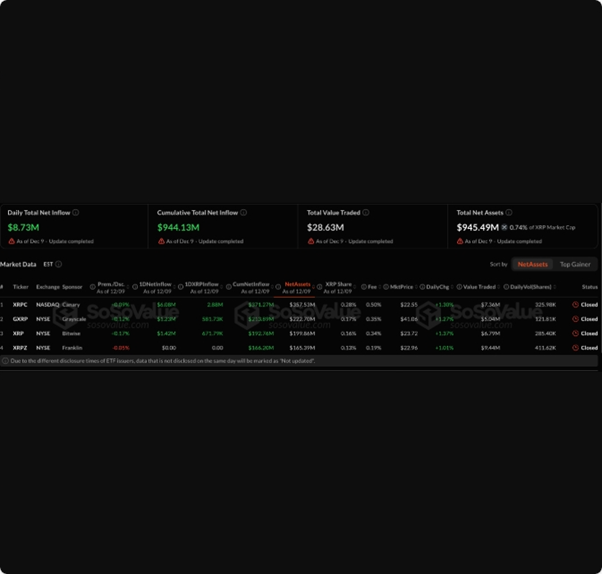
Task: Select the Bitwise sponsor cell
Action: point(71,333)
